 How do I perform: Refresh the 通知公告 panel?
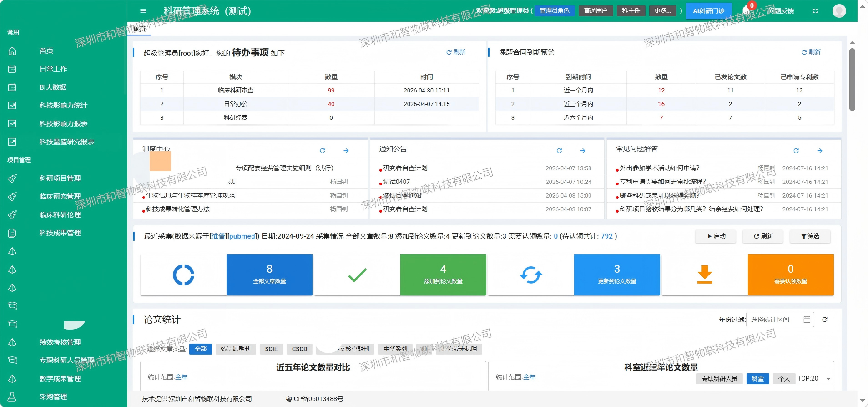559,151
